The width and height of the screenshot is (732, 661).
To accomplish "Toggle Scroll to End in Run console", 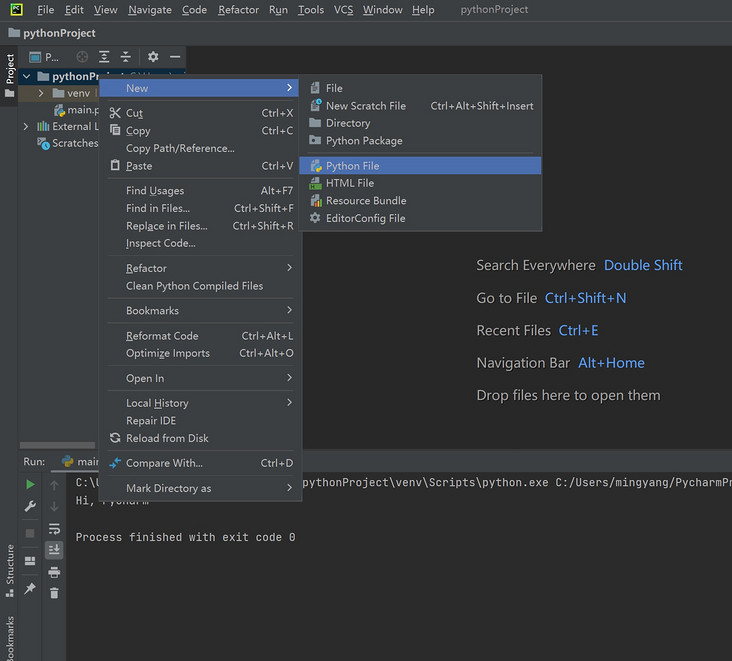I will point(54,550).
